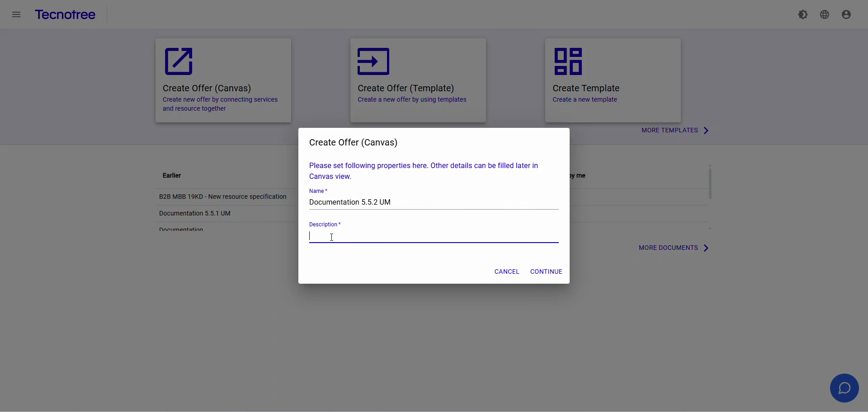The height and width of the screenshot is (412, 868).
Task: Open the navigation hamburger menu
Action: point(16,14)
